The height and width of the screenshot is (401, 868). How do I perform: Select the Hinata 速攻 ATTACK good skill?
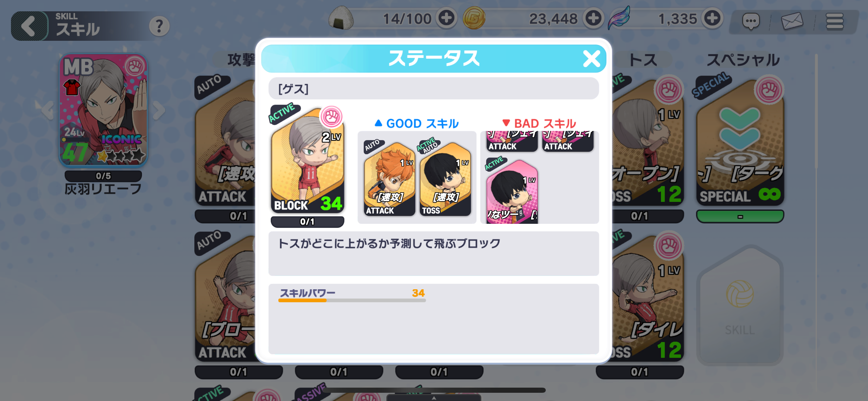389,178
